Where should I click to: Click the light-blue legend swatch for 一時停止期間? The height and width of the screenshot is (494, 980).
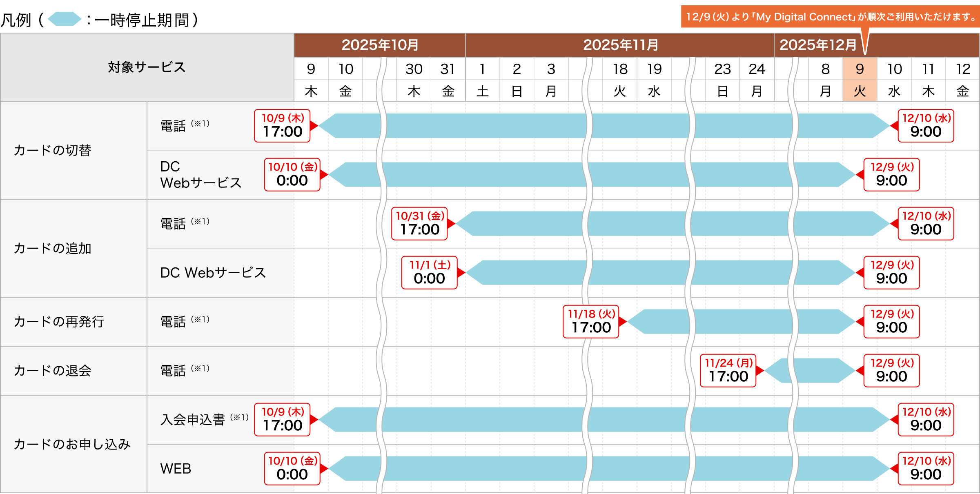65,19
